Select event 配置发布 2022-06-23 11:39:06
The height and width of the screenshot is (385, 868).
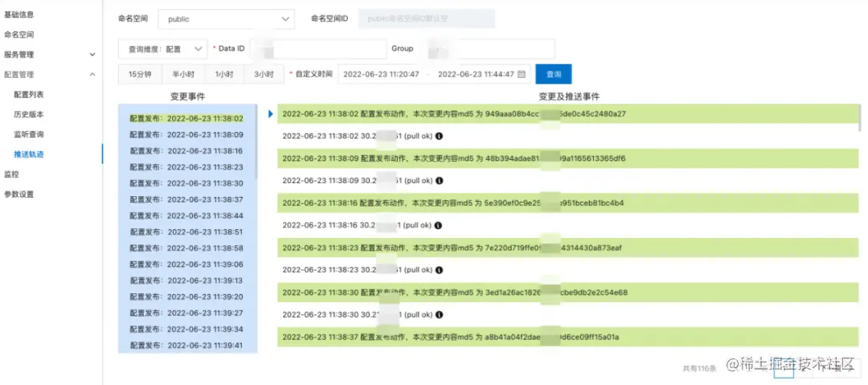pyautogui.click(x=186, y=264)
